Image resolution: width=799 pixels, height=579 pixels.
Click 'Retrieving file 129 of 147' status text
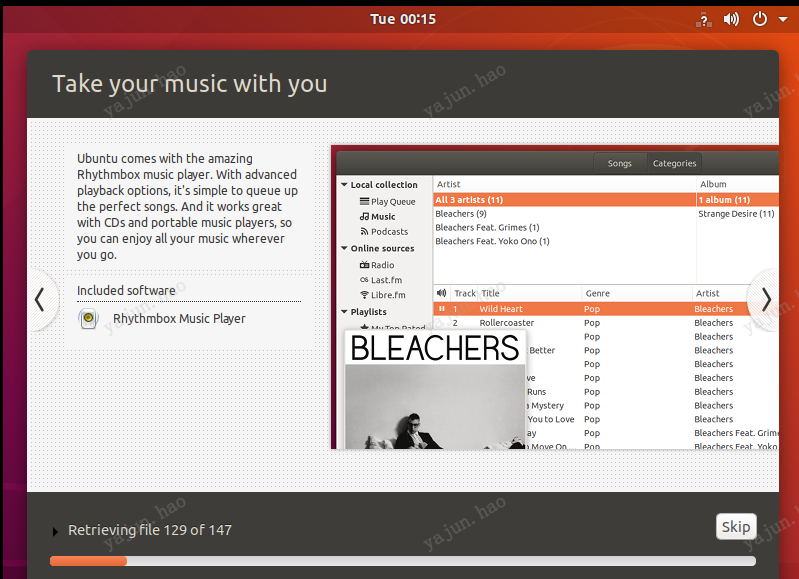point(150,530)
